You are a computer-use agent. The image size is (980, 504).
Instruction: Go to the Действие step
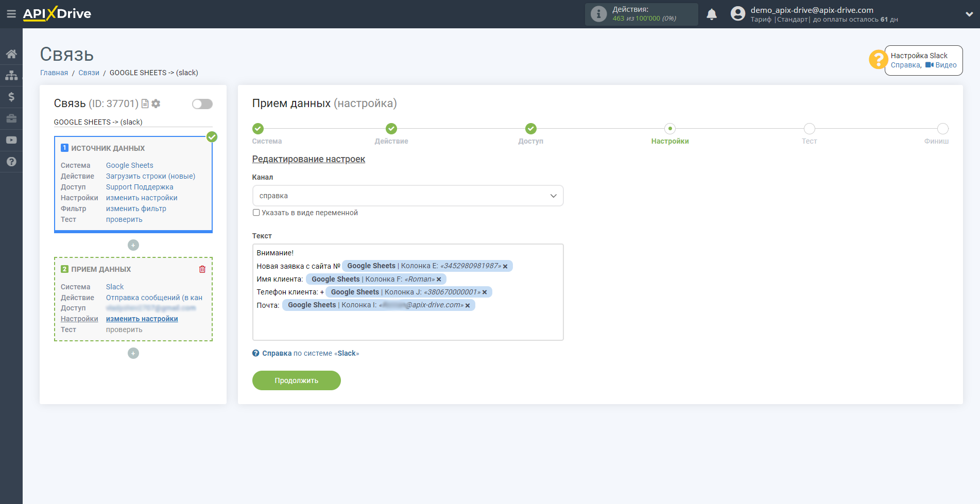coord(391,129)
